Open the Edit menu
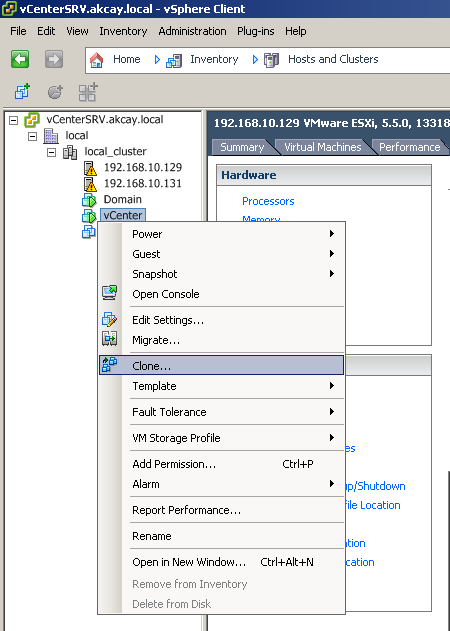The width and height of the screenshot is (450, 631). click(x=46, y=31)
